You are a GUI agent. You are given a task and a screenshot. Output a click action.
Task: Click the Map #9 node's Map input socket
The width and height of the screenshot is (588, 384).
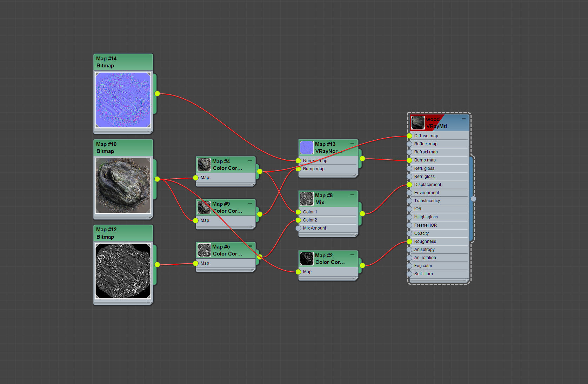coord(196,220)
